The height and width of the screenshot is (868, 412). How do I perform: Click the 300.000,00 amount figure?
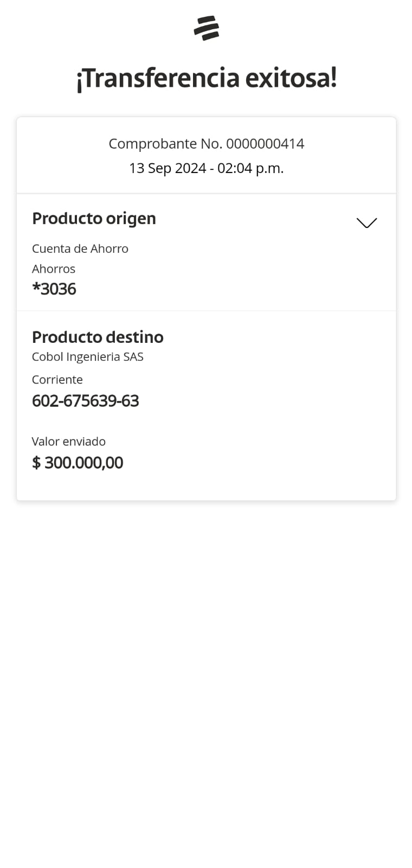tap(84, 463)
